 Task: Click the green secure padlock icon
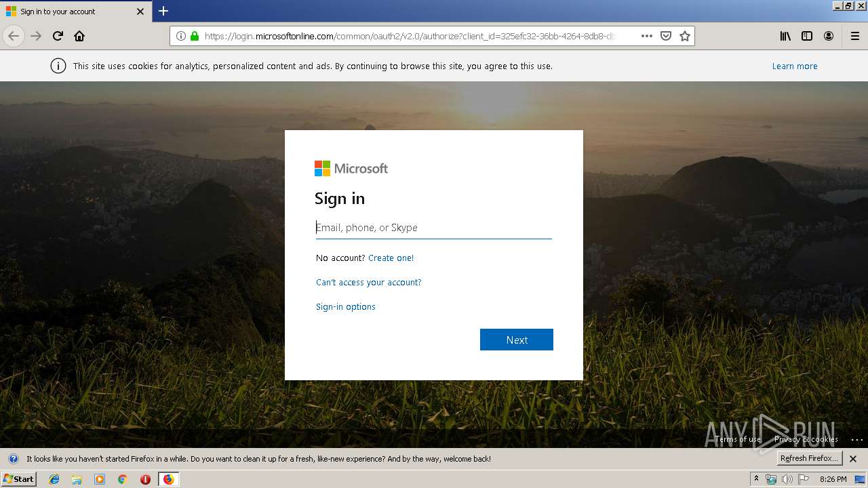tap(195, 36)
